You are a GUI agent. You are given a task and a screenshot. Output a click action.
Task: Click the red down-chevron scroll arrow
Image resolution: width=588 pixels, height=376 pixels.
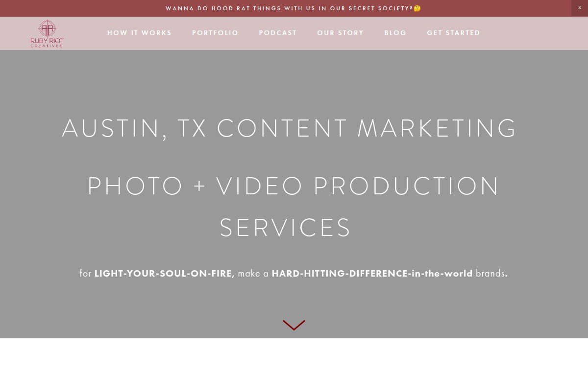(x=294, y=325)
